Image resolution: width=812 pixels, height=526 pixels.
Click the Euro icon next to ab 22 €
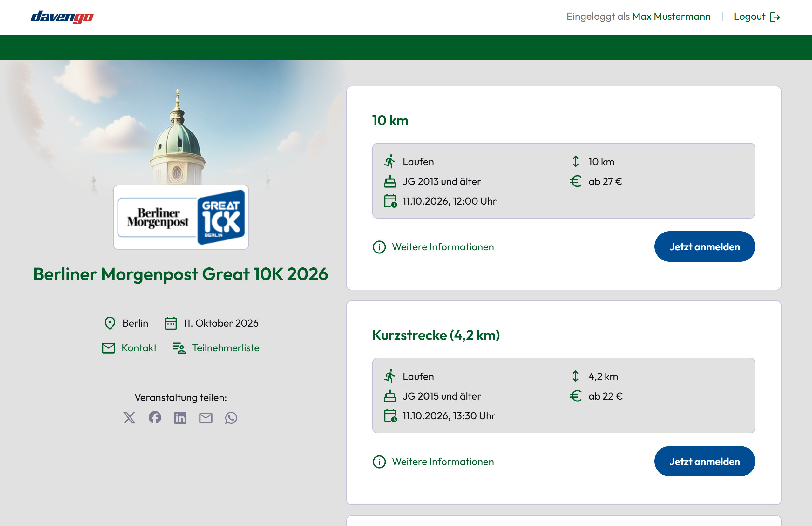pyautogui.click(x=576, y=396)
